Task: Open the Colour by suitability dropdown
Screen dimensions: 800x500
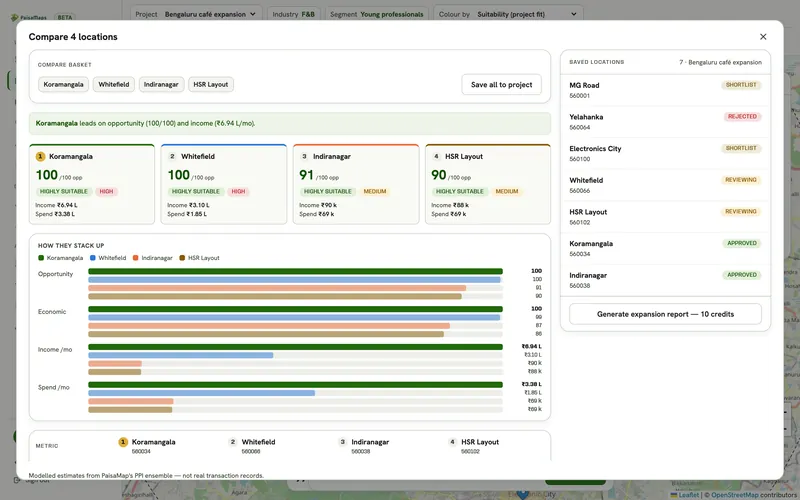Action: click(x=508, y=14)
